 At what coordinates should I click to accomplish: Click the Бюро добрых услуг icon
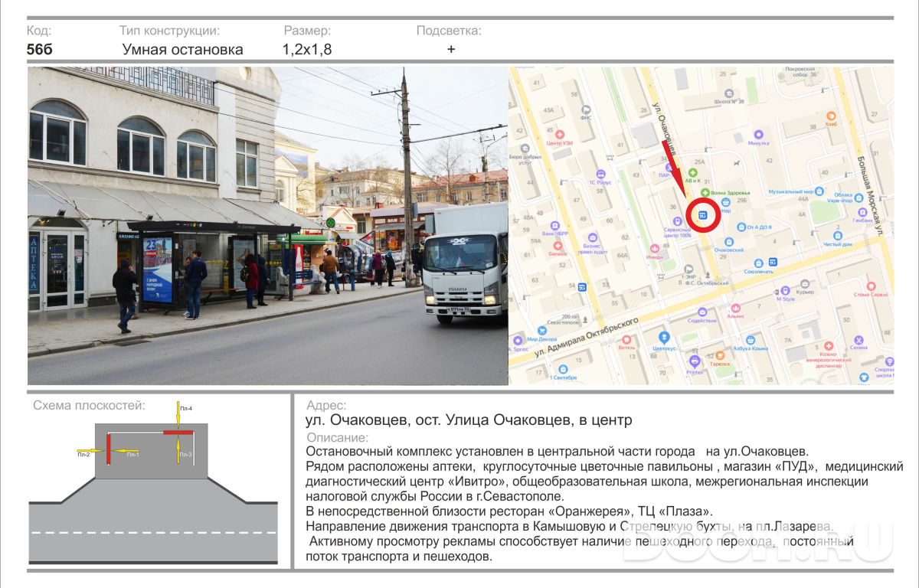pyautogui.click(x=525, y=148)
